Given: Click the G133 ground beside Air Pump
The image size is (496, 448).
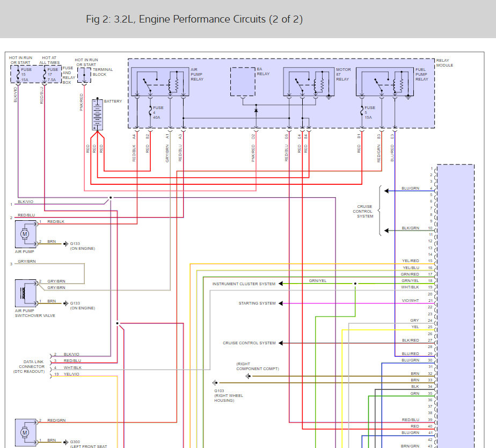Looking at the screenshot, I should coord(65,244).
